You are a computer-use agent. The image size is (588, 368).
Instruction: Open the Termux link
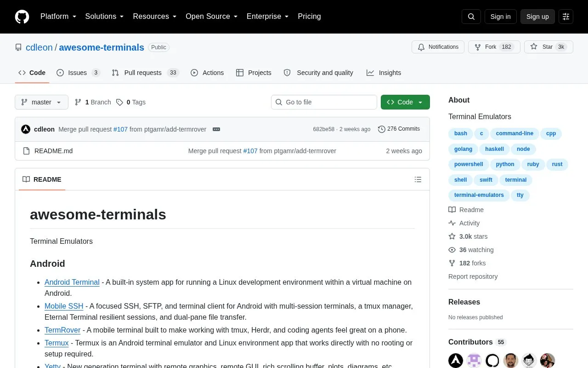57,343
